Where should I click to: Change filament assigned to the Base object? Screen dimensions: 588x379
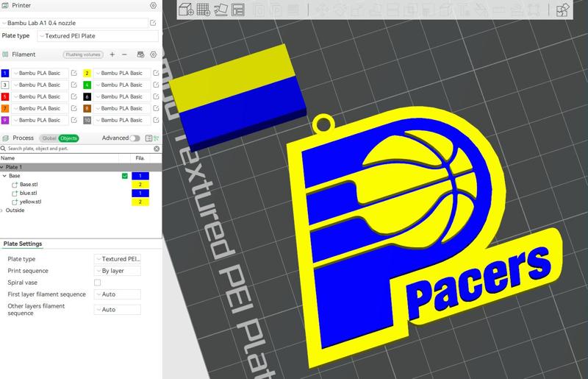click(x=140, y=176)
